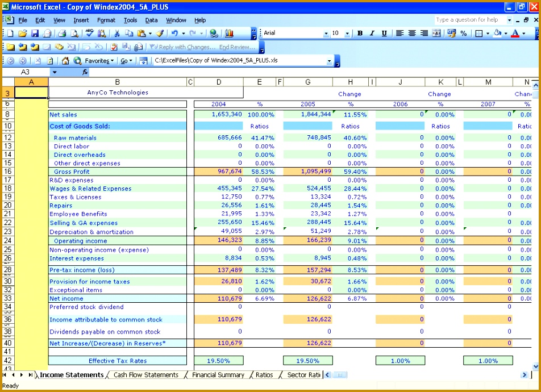
Task: Open the file address path dropdown
Action: click(x=329, y=61)
